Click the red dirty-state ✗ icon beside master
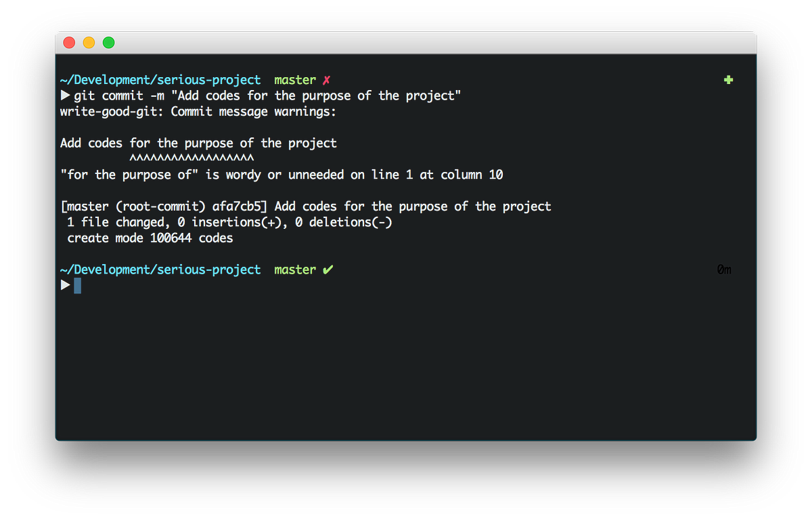The width and height of the screenshot is (812, 520). [326, 79]
